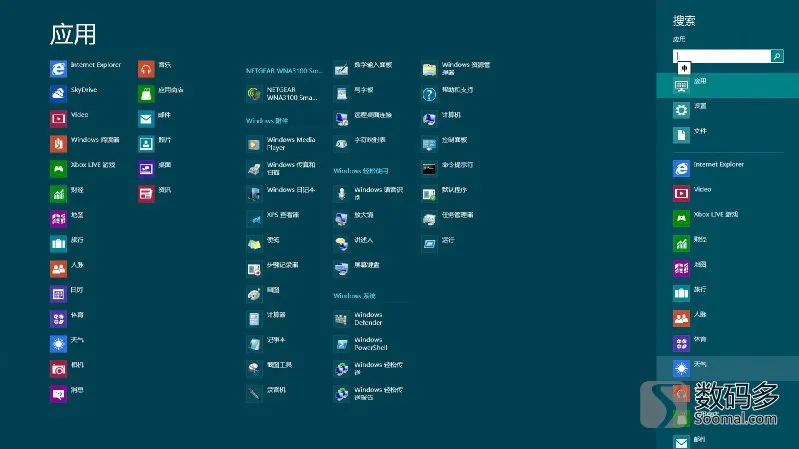Screen dimensions: 799x449
Task: Launch NETGEAR WNA3100 Smart Wizard
Action: coord(282,94)
